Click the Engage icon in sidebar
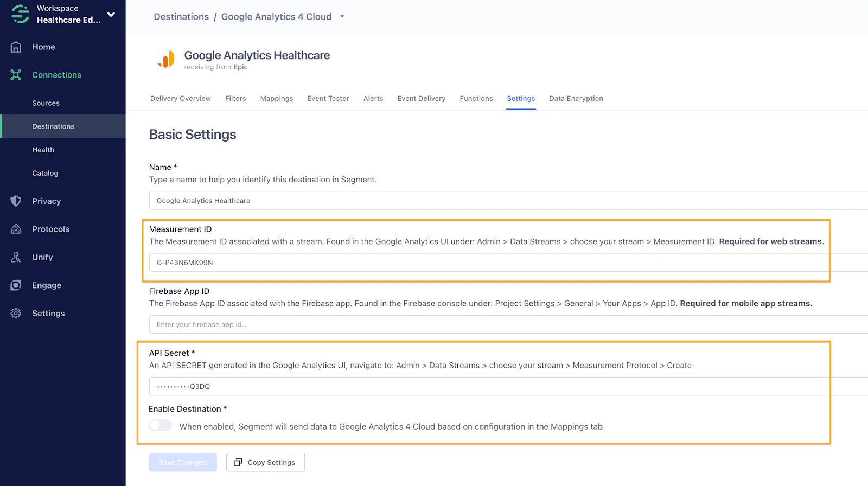Image resolution: width=868 pixels, height=486 pixels. pyautogui.click(x=16, y=285)
